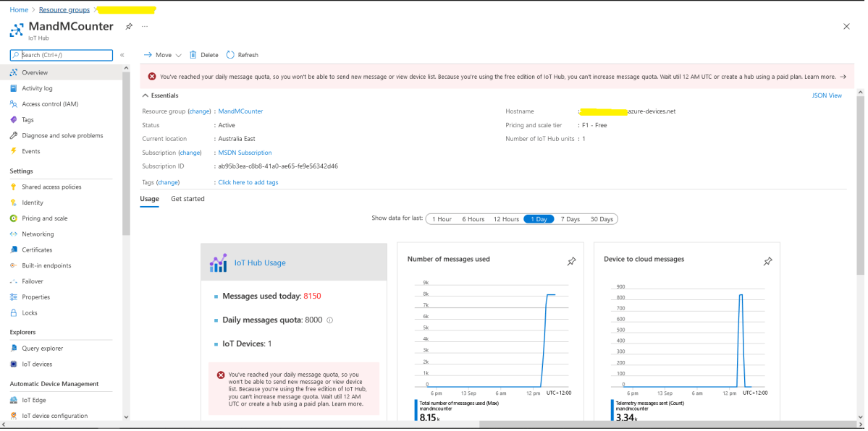Select the 1 Day data range

coord(538,218)
